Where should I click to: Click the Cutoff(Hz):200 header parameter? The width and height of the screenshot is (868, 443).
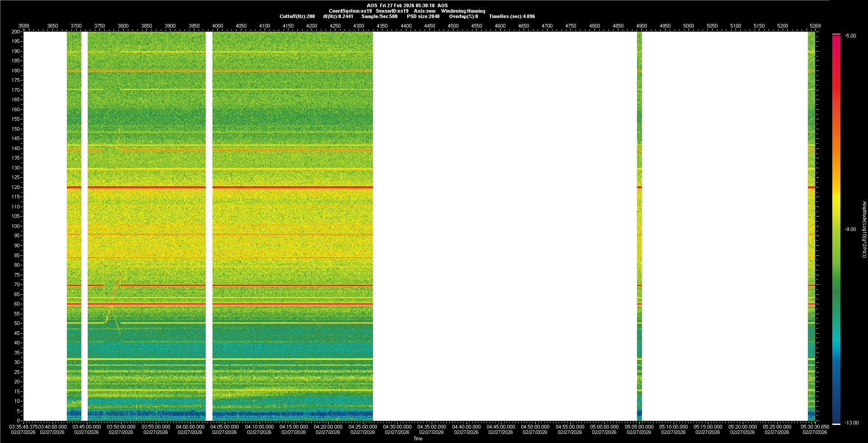pos(297,16)
